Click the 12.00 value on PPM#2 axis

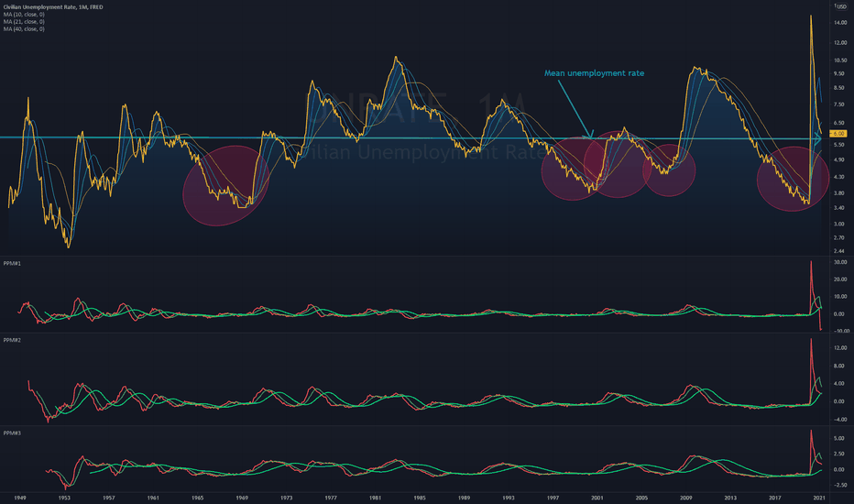coord(840,347)
